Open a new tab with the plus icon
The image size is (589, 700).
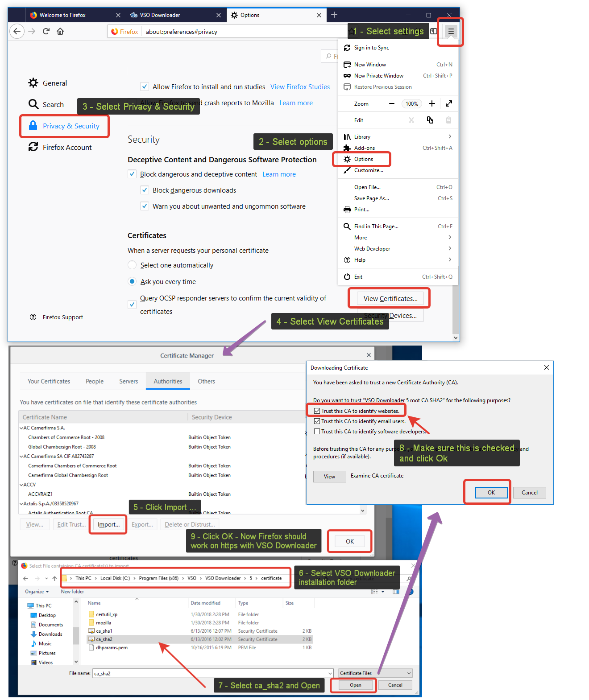pos(334,15)
